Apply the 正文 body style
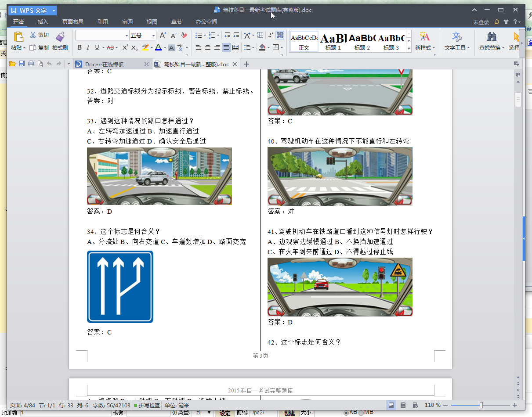Screen dimensions: 532x417 (x=304, y=41)
